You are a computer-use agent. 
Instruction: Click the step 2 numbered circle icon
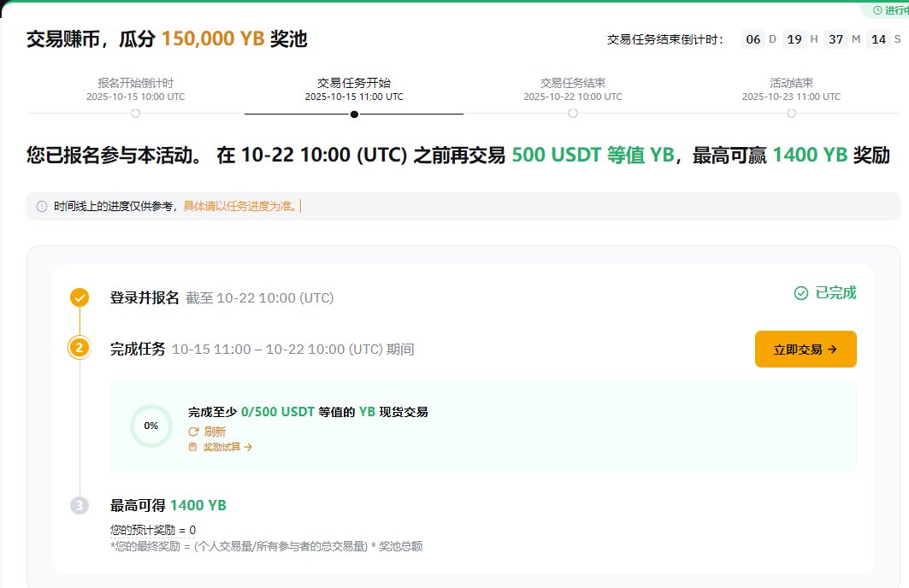(80, 349)
